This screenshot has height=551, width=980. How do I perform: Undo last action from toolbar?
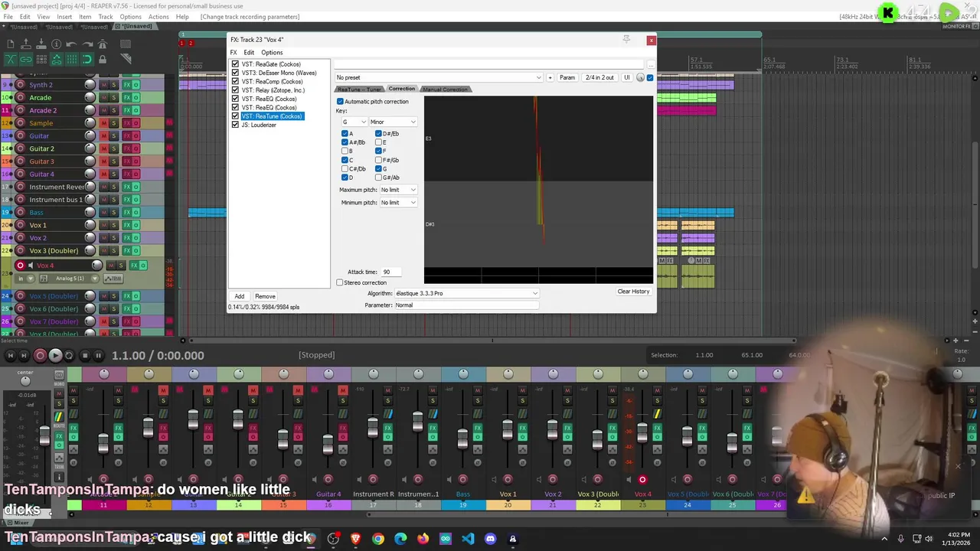coord(72,44)
